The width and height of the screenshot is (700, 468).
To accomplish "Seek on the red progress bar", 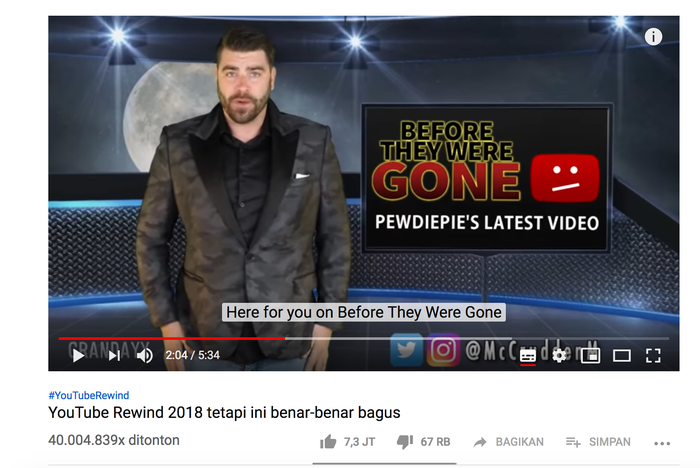I will pyautogui.click(x=172, y=338).
